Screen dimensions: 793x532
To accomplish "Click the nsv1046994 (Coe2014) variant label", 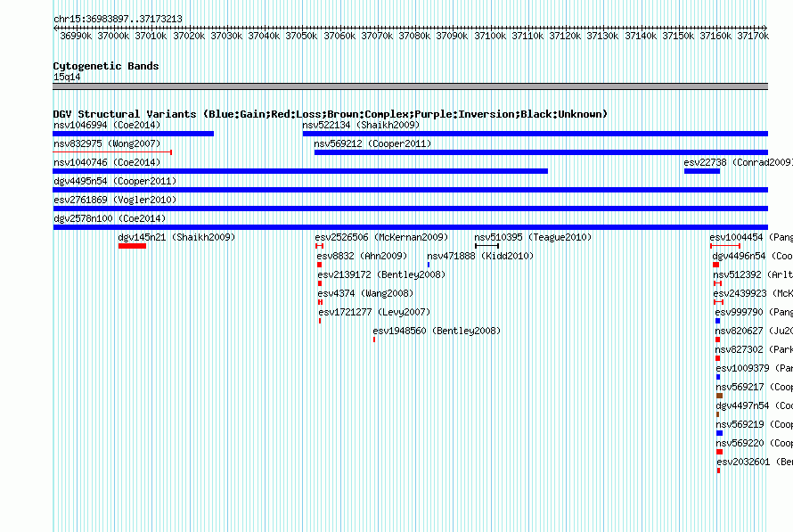I will [107, 125].
